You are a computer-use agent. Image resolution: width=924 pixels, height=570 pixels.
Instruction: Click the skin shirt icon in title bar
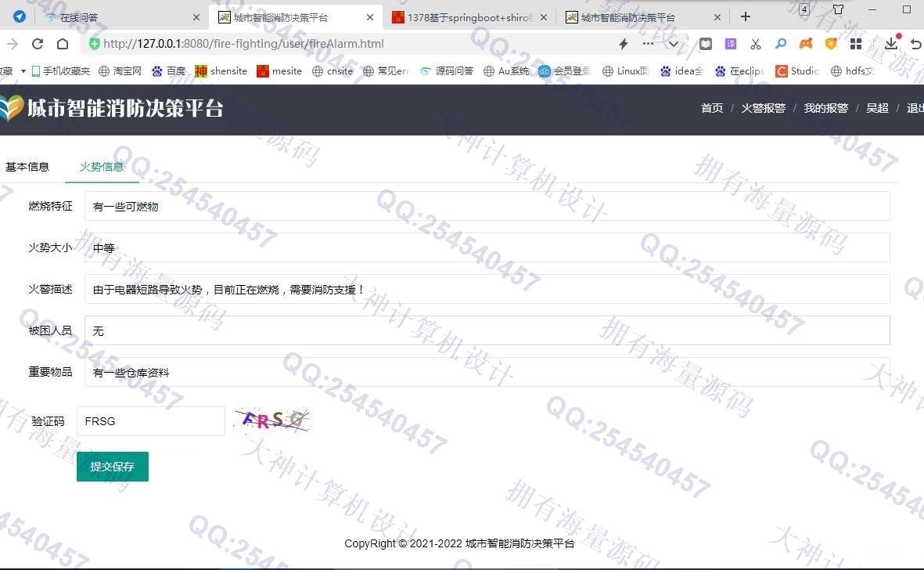(x=838, y=9)
